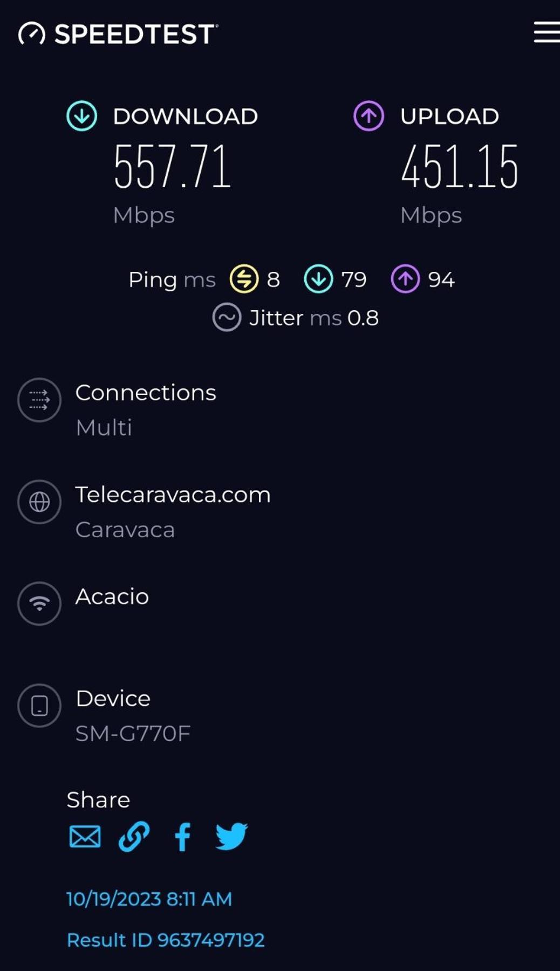Click the Speedtest logo
This screenshot has height=971, width=560.
click(x=118, y=34)
